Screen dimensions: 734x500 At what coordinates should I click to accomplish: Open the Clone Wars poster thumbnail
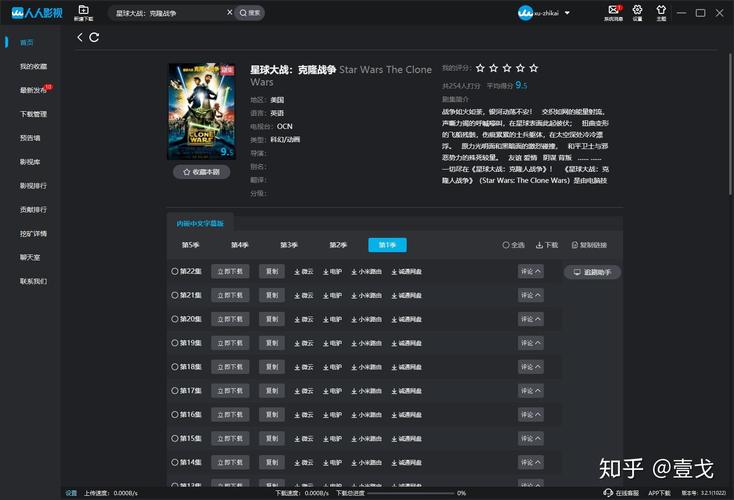201,112
